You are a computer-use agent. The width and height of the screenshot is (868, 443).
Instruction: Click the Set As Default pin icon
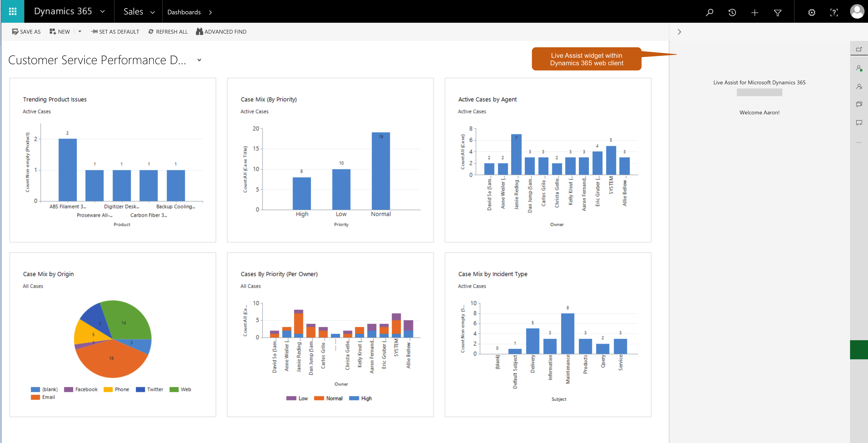94,31
